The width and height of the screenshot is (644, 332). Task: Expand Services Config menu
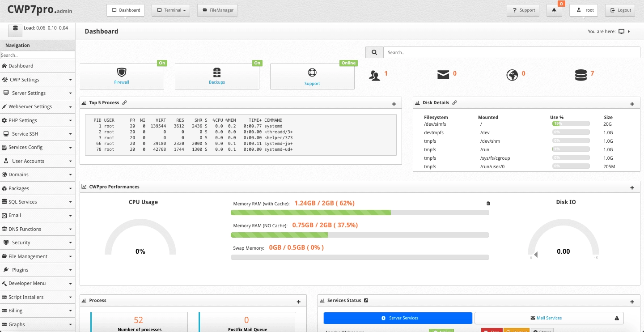click(x=38, y=147)
